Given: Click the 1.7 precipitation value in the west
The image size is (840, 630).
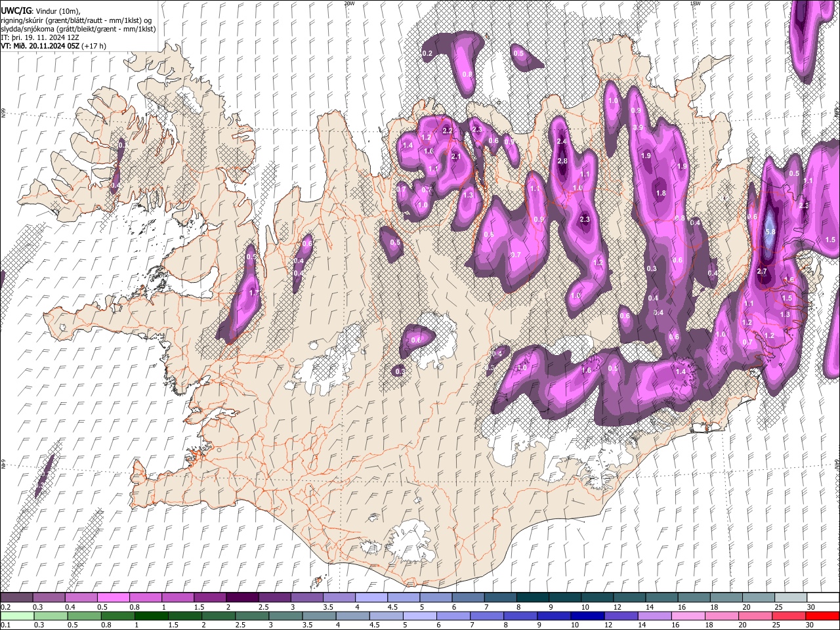Looking at the screenshot, I should pyautogui.click(x=255, y=293).
